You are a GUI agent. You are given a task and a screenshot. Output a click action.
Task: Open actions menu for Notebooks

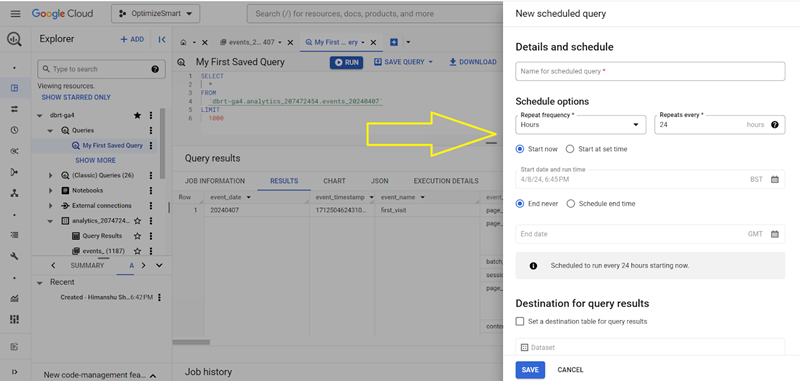coord(151,190)
